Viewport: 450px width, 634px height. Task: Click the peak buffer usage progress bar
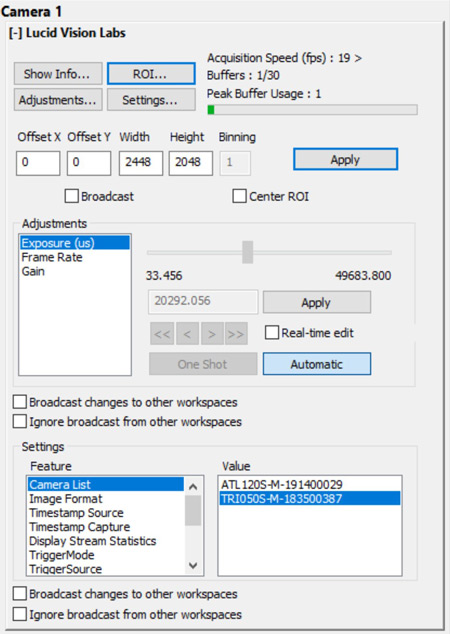(312, 110)
